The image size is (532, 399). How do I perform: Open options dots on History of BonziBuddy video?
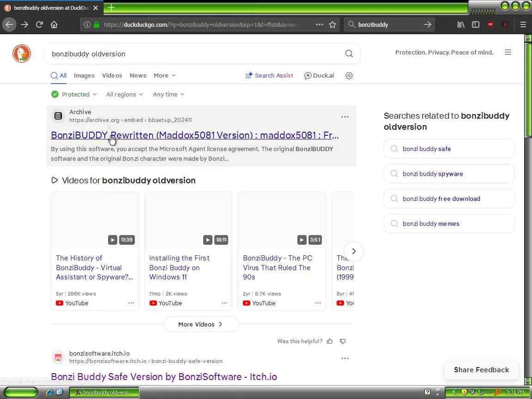click(x=131, y=302)
